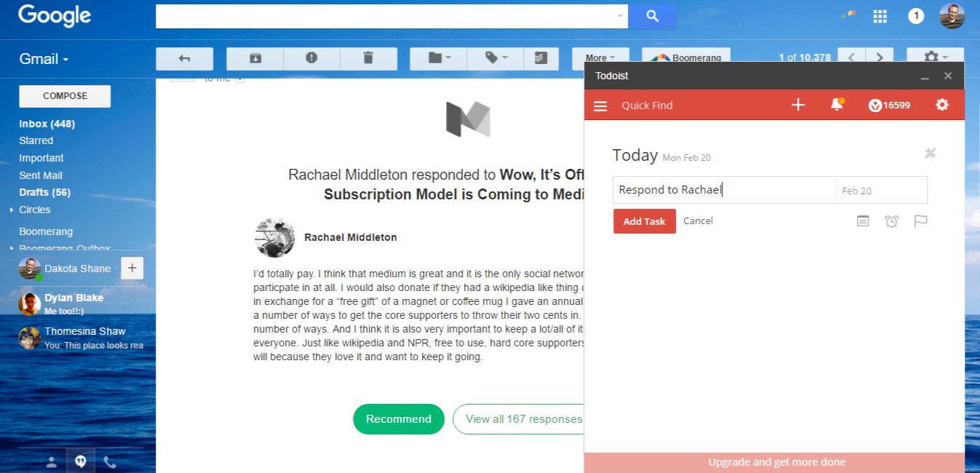
Task: Click the task comment note icon
Action: 863,220
